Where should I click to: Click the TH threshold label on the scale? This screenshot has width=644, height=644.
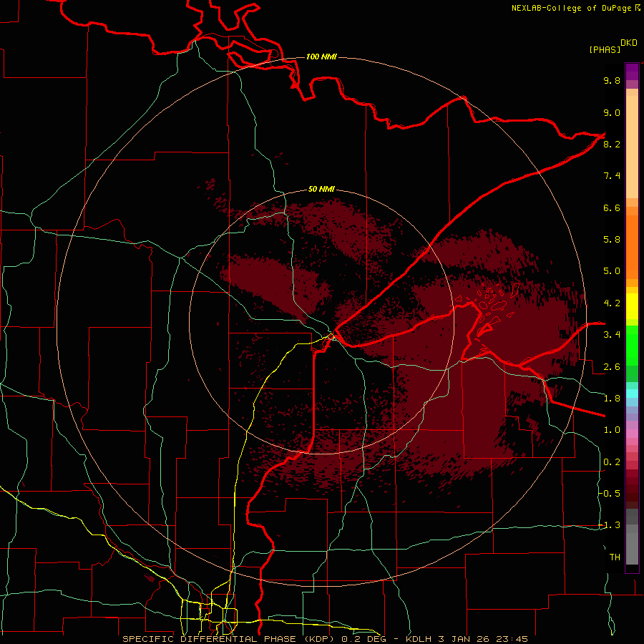click(615, 557)
